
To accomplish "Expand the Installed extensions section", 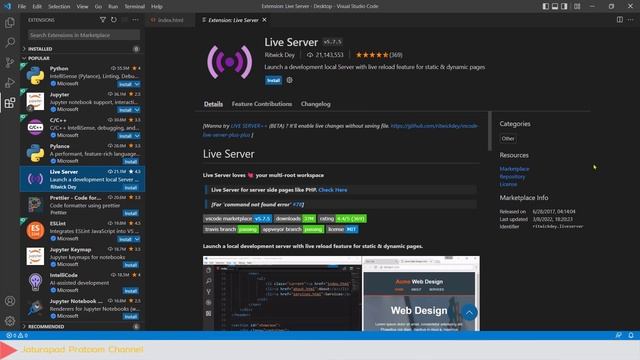I will click(x=82, y=49).
